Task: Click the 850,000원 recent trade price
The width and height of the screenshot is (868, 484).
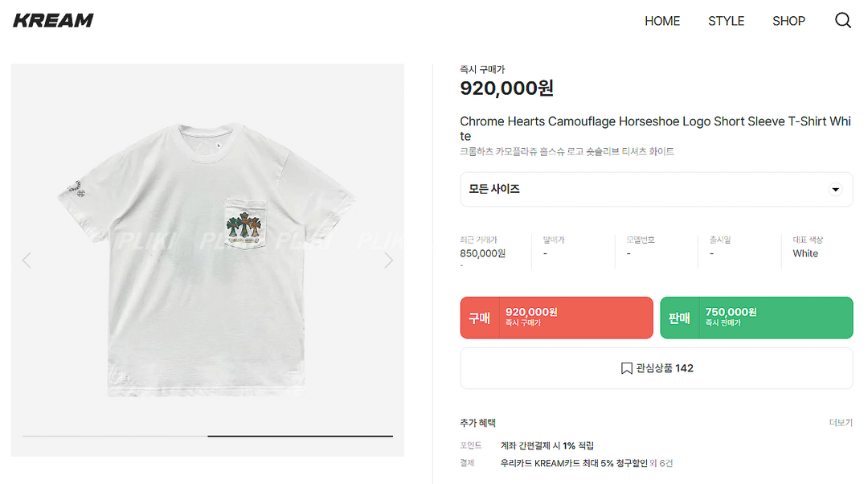Action: pyautogui.click(x=482, y=253)
